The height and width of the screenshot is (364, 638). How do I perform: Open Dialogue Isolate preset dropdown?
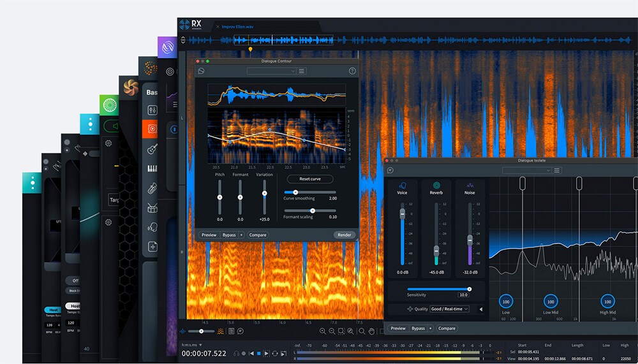click(527, 170)
